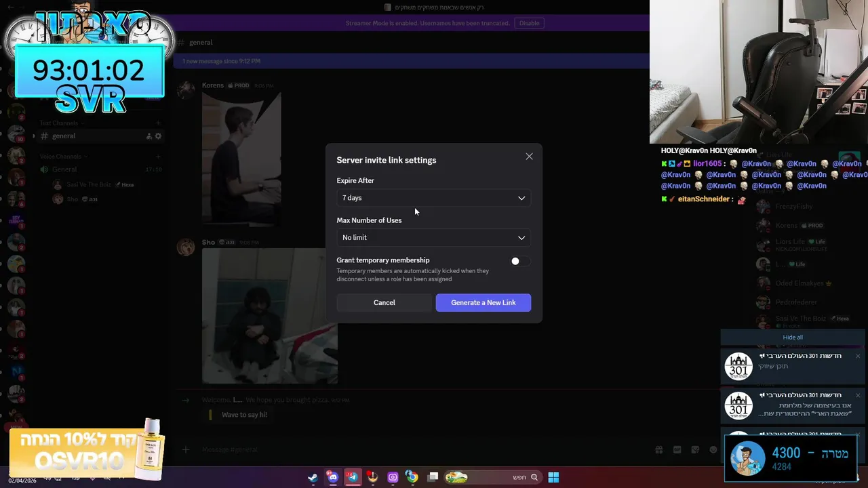Click Sho's avatar in chat

[186, 247]
